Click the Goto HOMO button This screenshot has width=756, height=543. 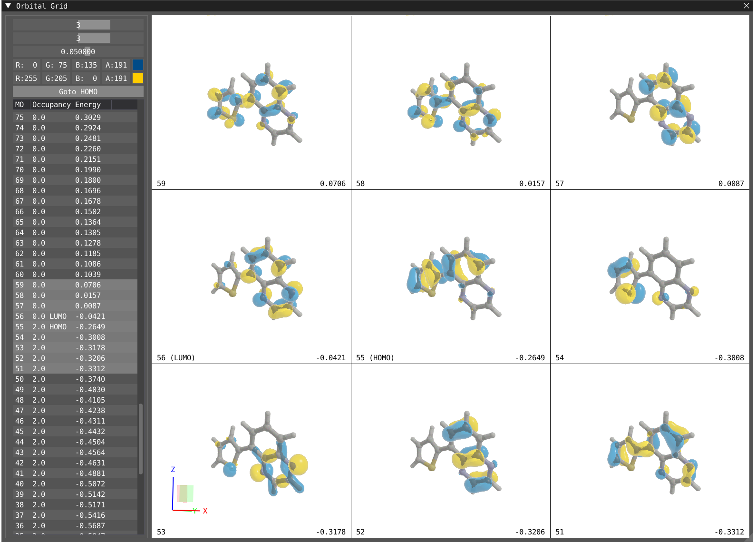tap(78, 92)
